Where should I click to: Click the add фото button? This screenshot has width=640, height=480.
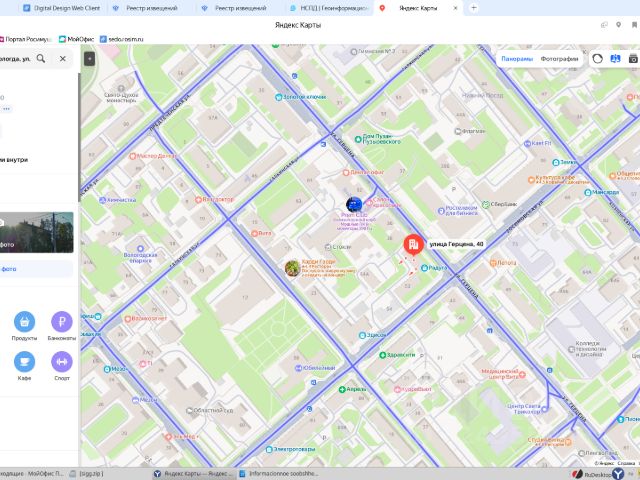[x=37, y=269]
